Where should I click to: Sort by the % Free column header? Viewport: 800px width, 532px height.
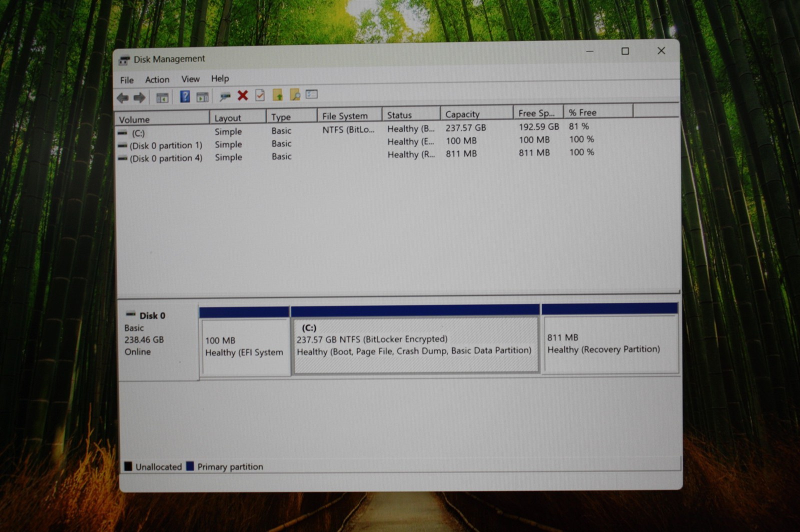598,112
